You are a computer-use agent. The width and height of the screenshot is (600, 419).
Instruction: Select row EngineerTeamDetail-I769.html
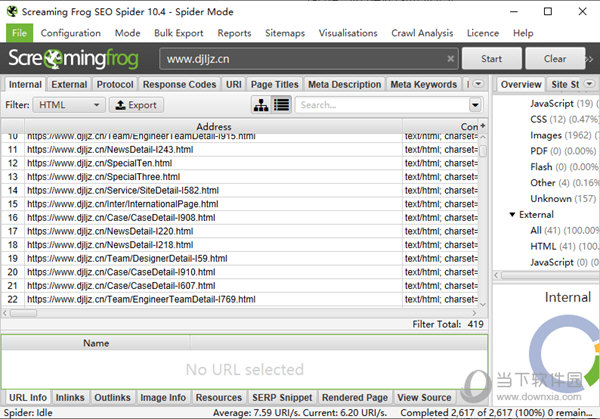[x=240, y=299]
